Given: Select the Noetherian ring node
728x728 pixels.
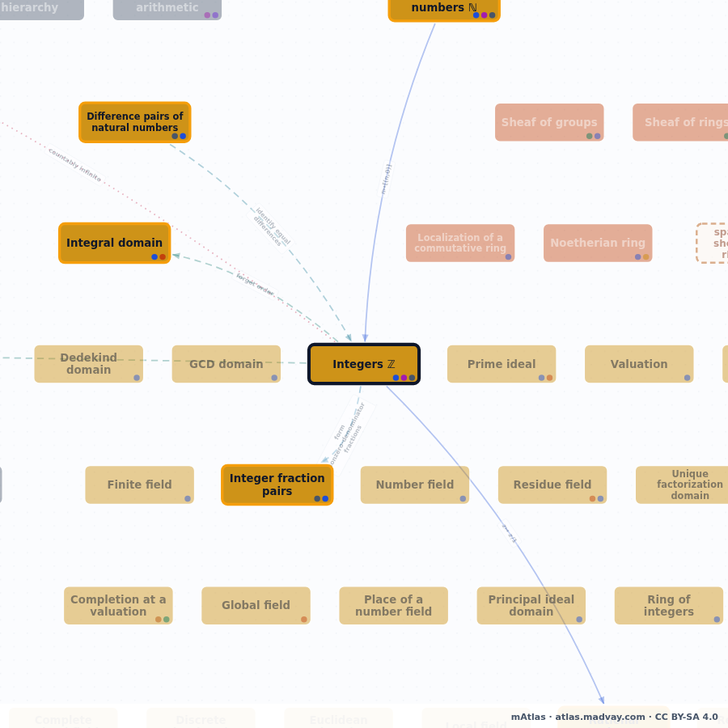Looking at the screenshot, I should coord(598,243).
